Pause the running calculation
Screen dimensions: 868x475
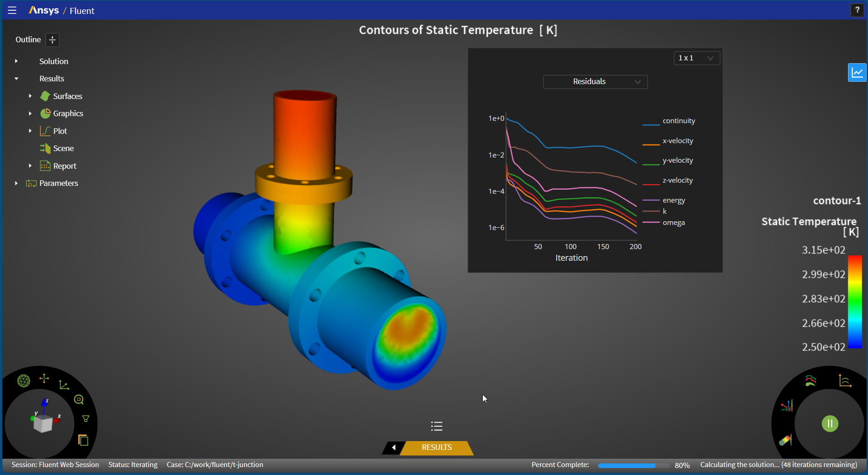830,423
